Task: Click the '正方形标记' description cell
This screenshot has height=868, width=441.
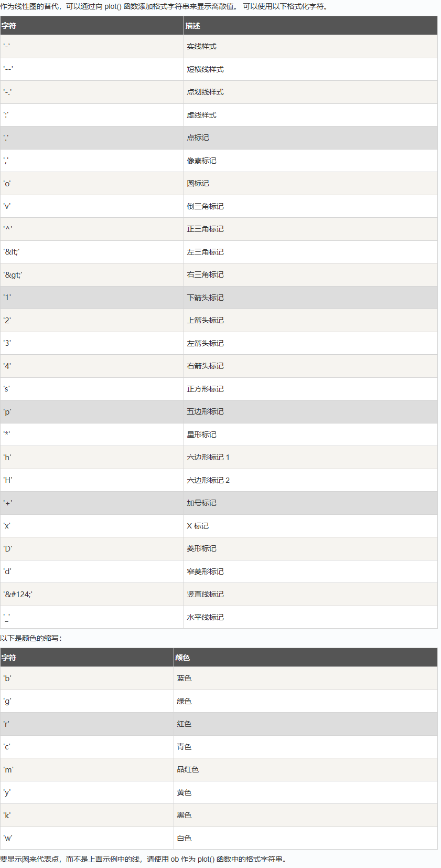Action: (x=205, y=389)
